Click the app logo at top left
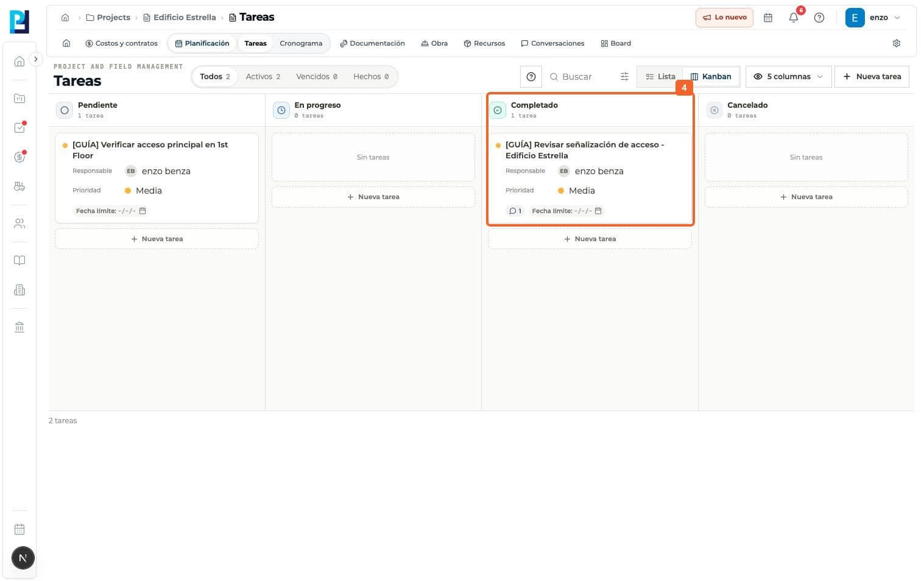Screen dimensions: 924x581 click(19, 22)
